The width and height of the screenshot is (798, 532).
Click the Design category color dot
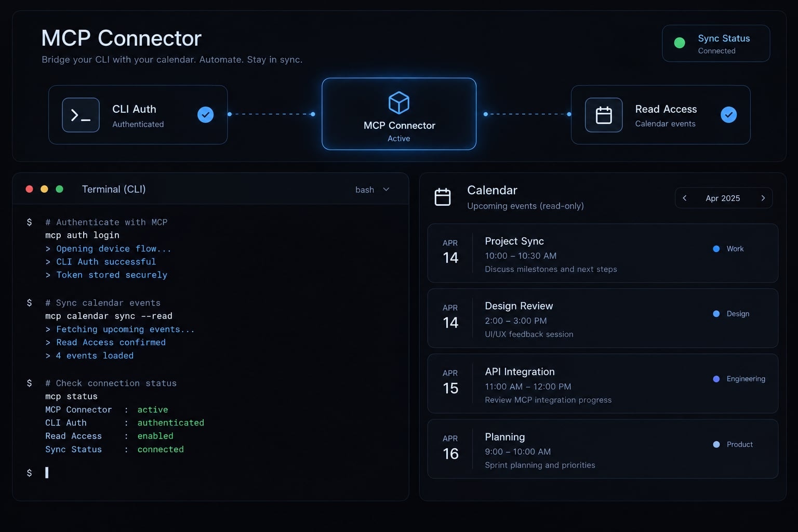tap(716, 314)
